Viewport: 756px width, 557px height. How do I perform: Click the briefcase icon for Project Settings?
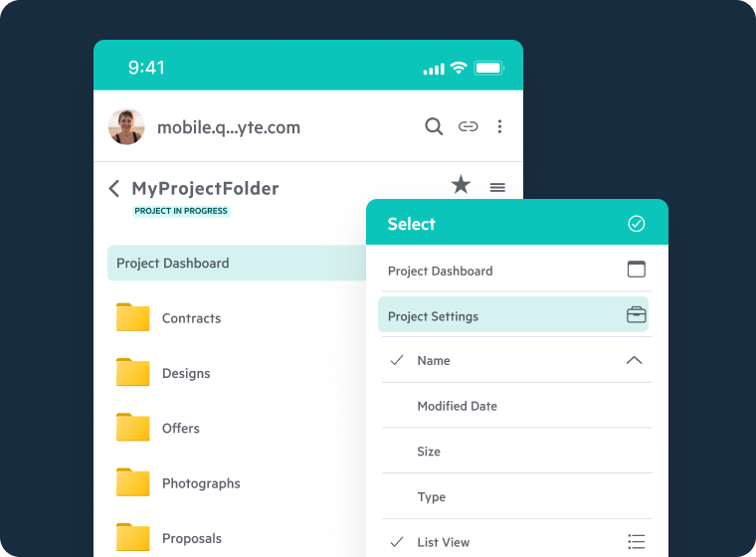[637, 315]
